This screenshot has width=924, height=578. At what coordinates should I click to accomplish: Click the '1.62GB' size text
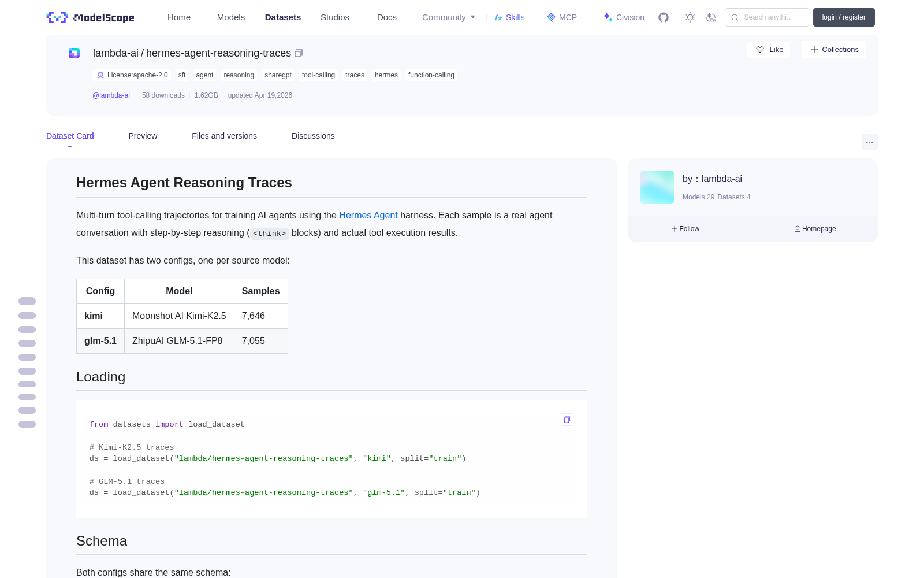coord(206,95)
